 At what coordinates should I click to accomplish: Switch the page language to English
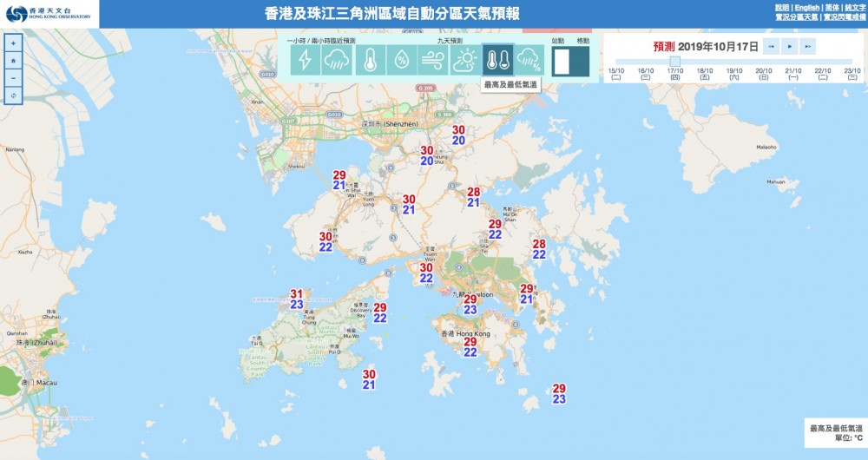point(807,8)
